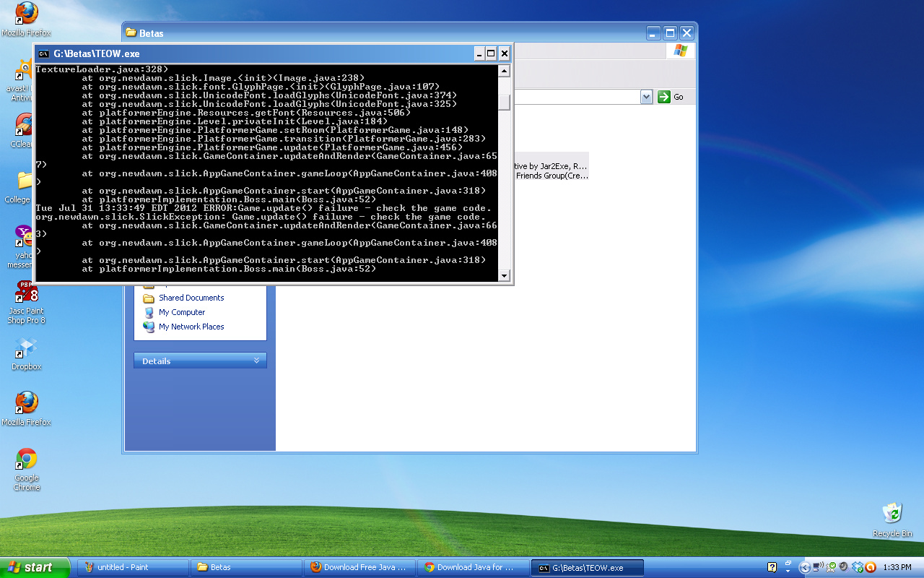Click the wireless network tray icon
The image size is (924, 578).
point(818,567)
